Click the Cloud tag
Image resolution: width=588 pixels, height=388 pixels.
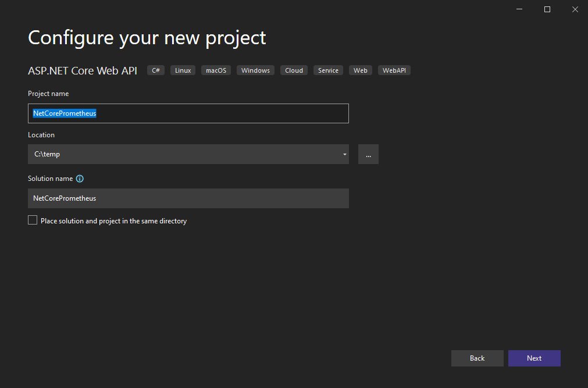click(294, 70)
